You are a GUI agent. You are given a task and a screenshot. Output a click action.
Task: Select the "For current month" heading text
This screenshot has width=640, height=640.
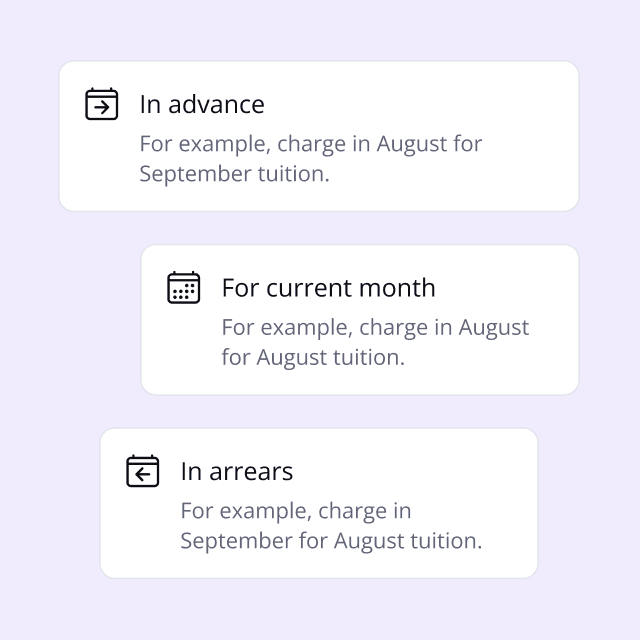point(329,288)
